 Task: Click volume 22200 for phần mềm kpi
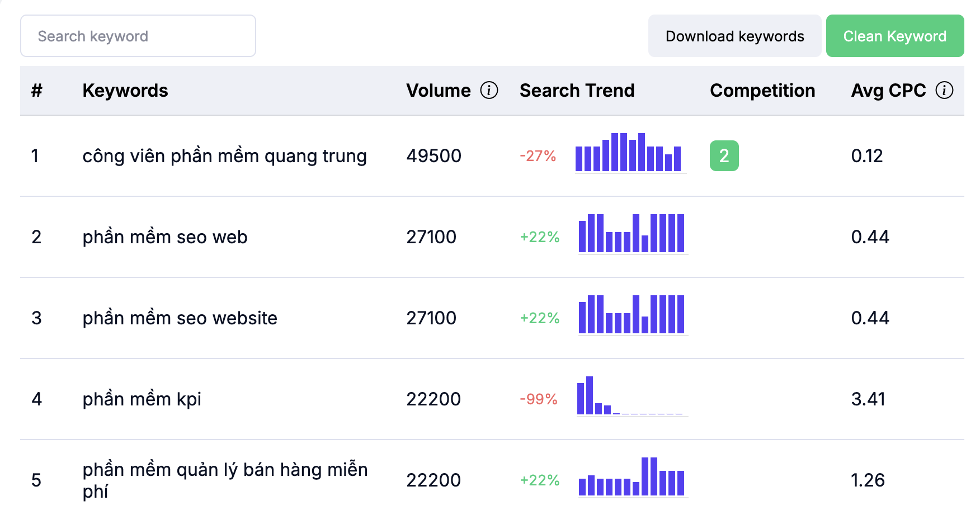coord(434,399)
